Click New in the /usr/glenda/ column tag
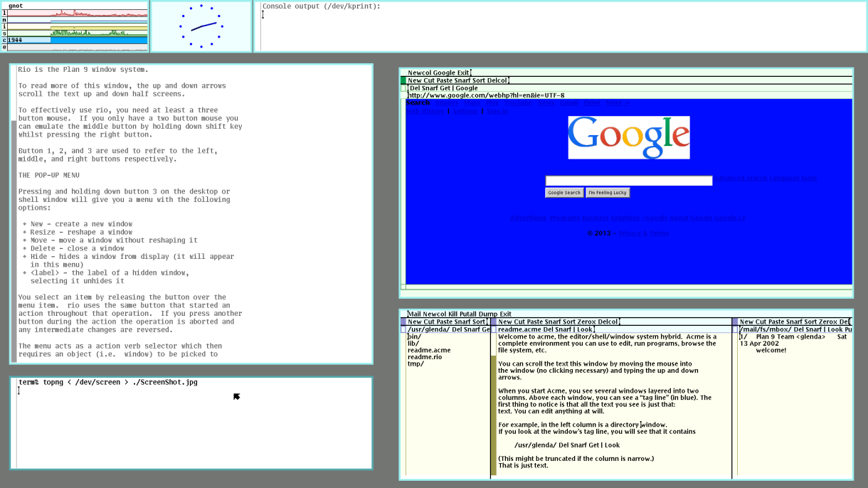 pyautogui.click(x=415, y=322)
